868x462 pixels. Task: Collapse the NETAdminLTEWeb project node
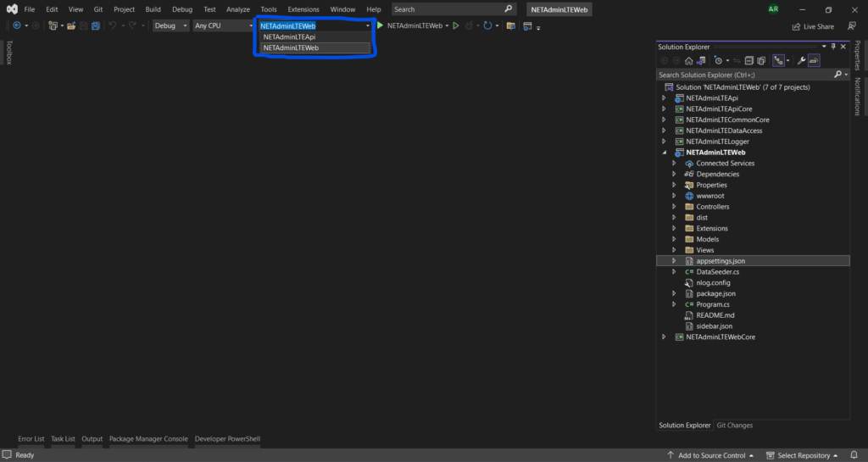(x=665, y=153)
